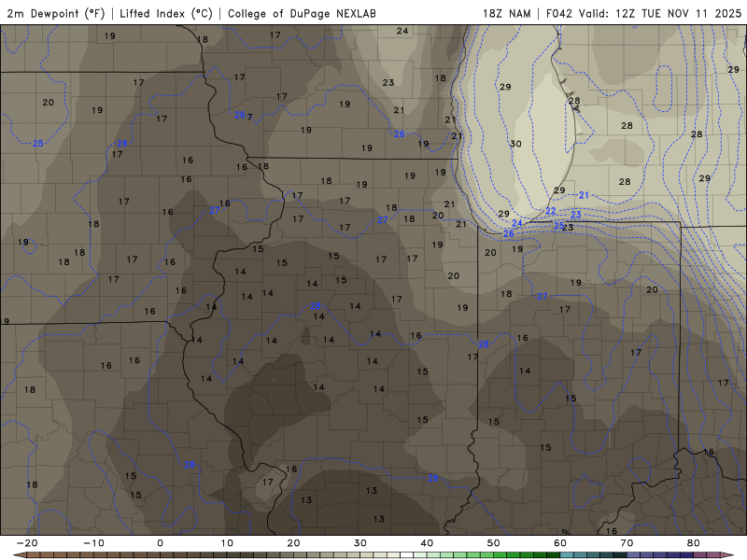The image size is (747, 560).
Task: Click the "F042 Valid: 12Z TUE NOV 11 2025" text
Action: click(x=643, y=13)
